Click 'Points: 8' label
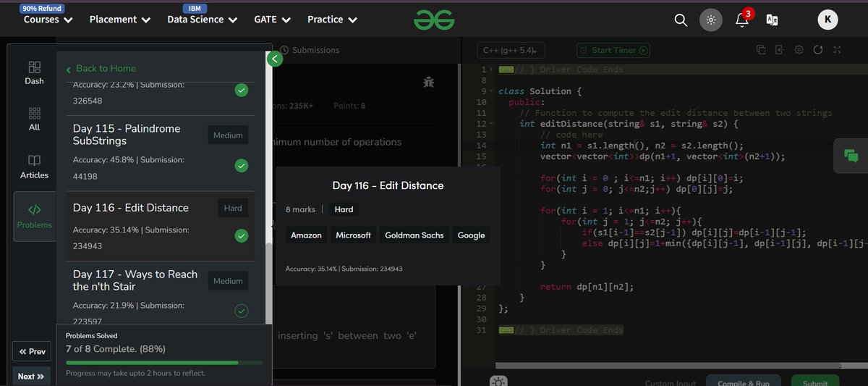Screen dimensions: 868x386 click(349, 106)
